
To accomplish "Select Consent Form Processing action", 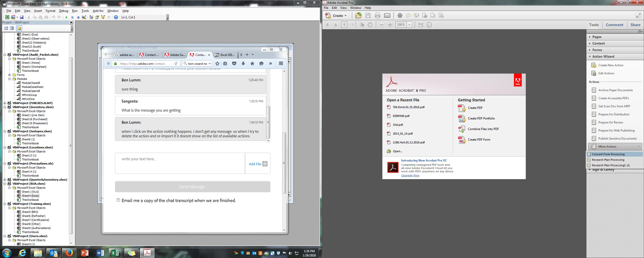I will [615, 154].
